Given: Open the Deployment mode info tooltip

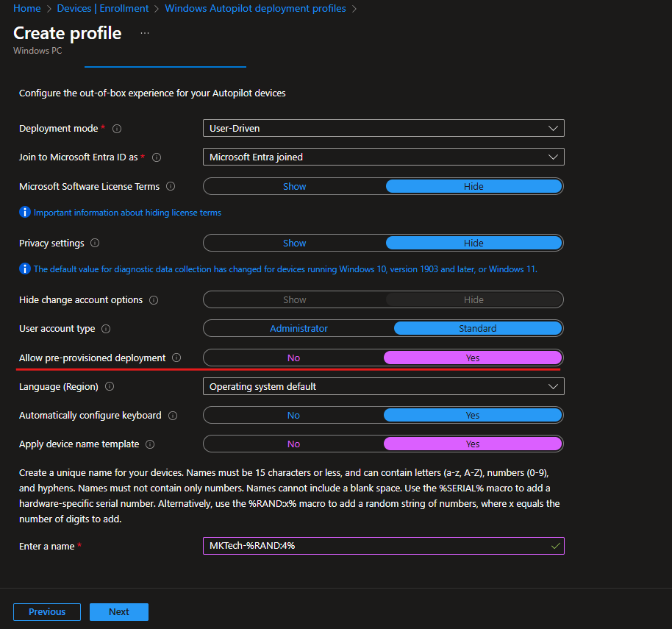Looking at the screenshot, I should (117, 128).
